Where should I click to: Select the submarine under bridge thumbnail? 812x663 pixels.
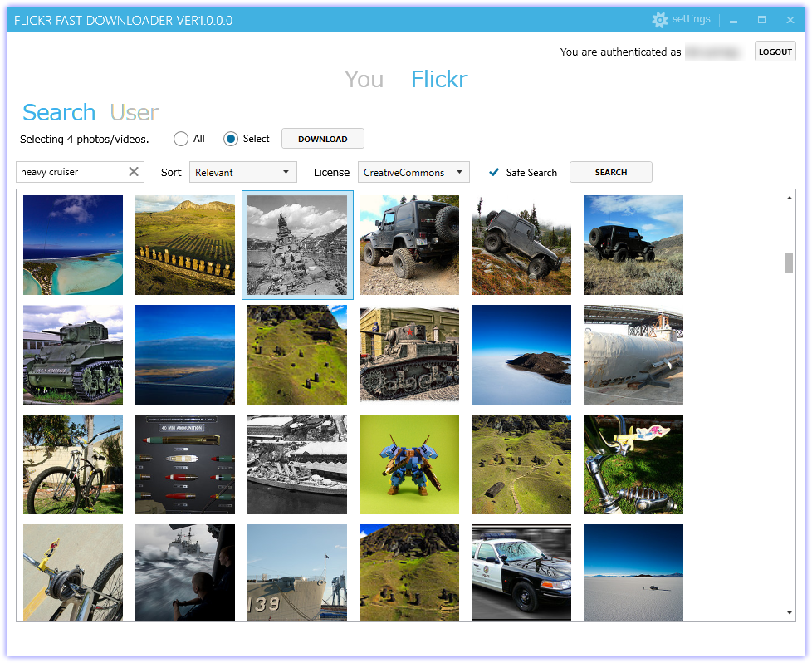coord(633,355)
